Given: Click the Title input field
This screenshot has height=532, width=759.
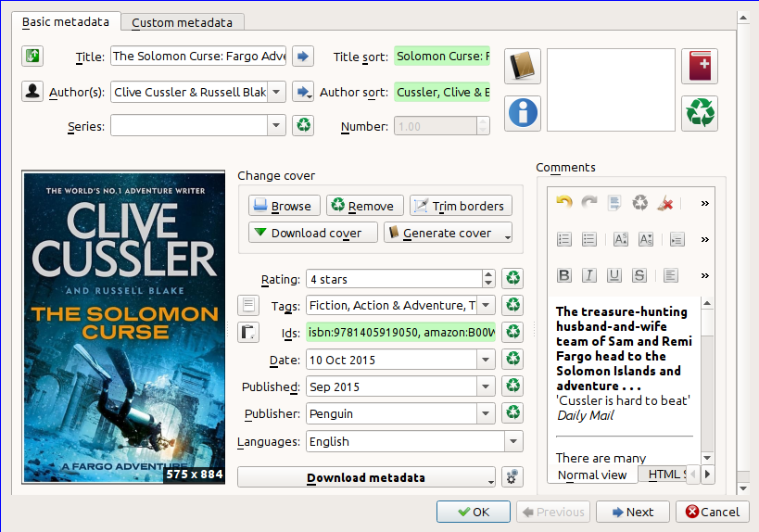Looking at the screenshot, I should pyautogui.click(x=198, y=57).
